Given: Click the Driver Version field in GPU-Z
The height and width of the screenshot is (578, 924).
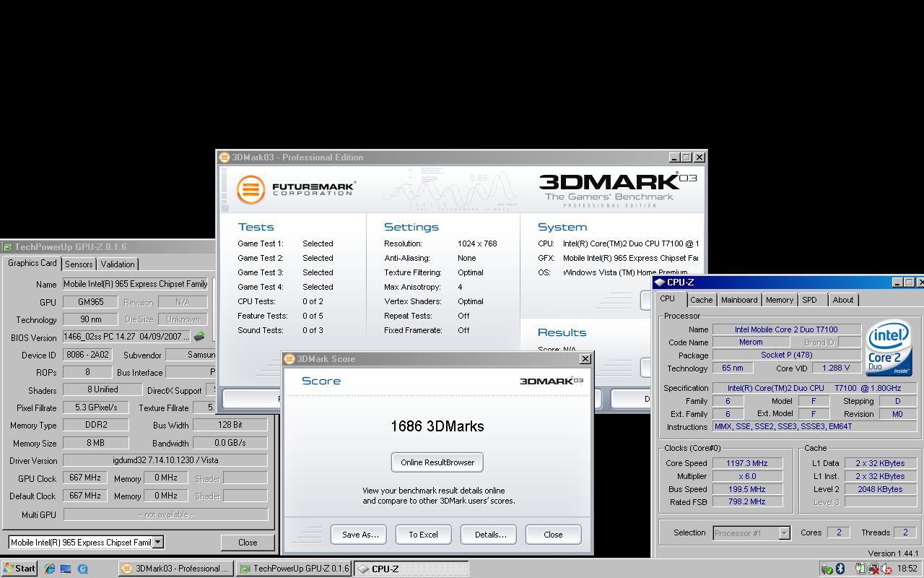Looking at the screenshot, I should point(165,460).
